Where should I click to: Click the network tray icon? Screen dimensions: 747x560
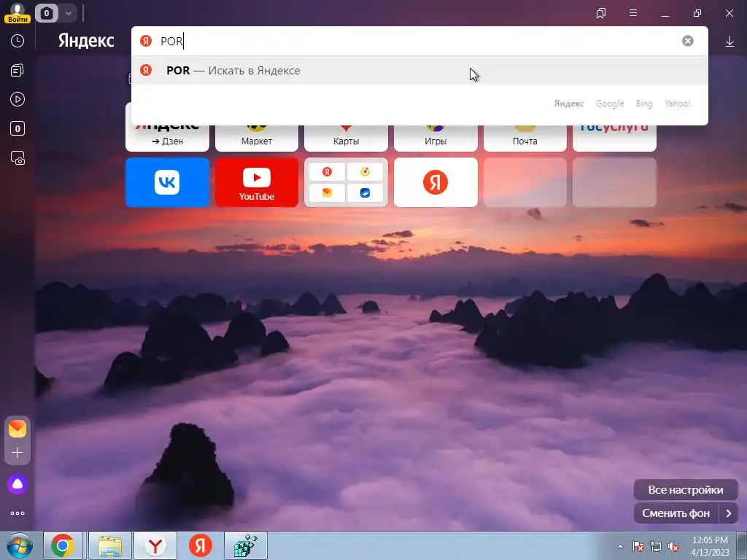[656, 546]
